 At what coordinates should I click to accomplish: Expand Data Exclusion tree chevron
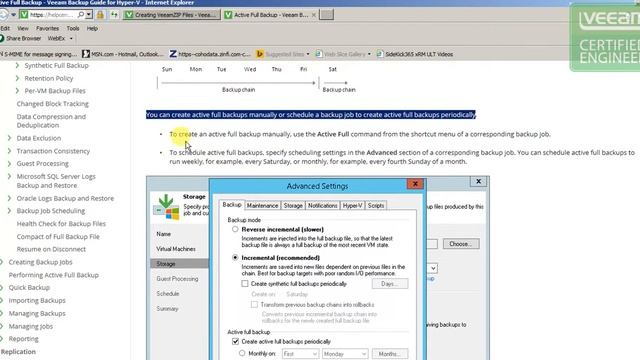pyautogui.click(x=9, y=138)
